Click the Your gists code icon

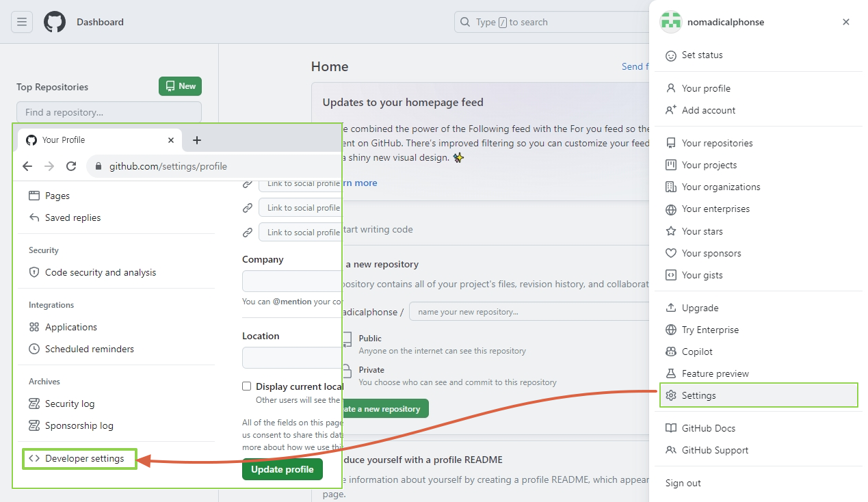pos(671,275)
